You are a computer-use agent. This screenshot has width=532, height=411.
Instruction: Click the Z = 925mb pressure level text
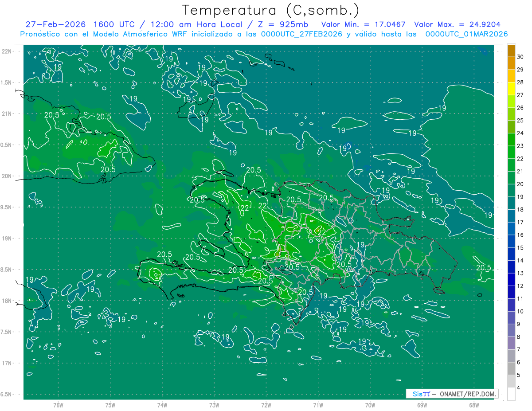pyautogui.click(x=282, y=24)
